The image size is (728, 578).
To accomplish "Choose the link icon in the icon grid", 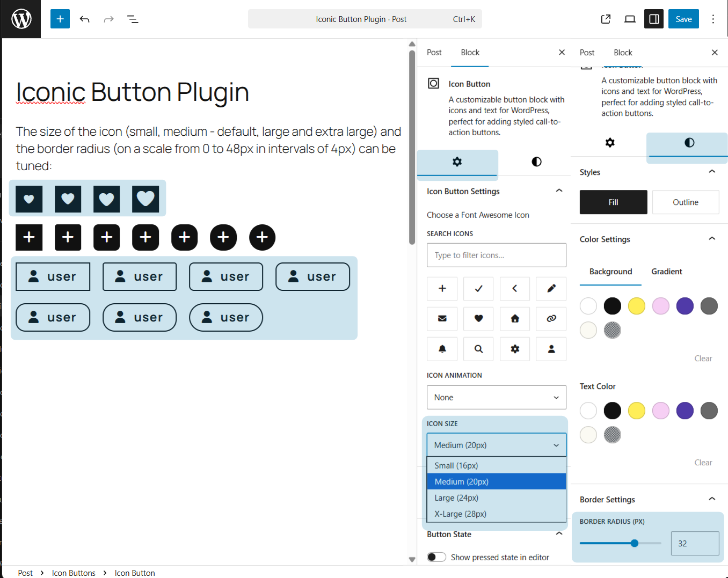I will (x=551, y=319).
